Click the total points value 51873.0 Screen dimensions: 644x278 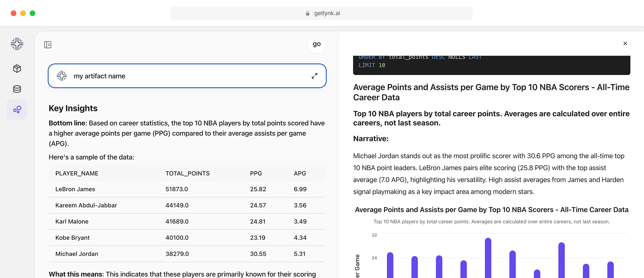click(x=177, y=189)
